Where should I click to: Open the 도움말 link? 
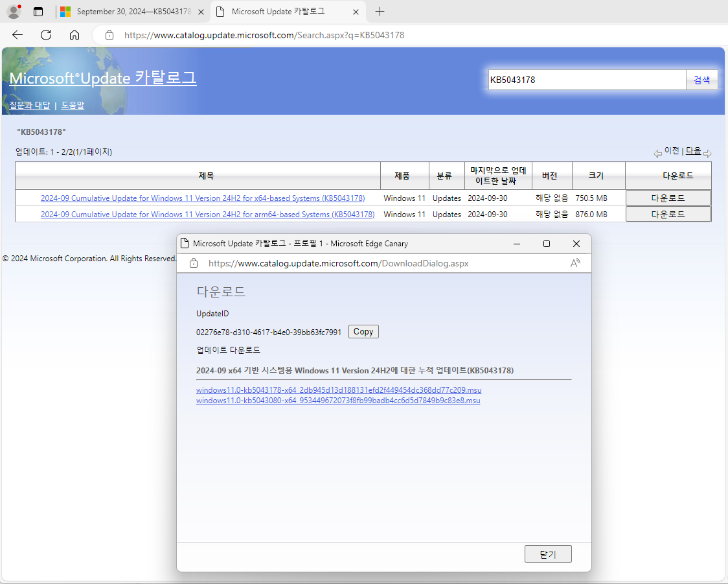[x=73, y=106]
